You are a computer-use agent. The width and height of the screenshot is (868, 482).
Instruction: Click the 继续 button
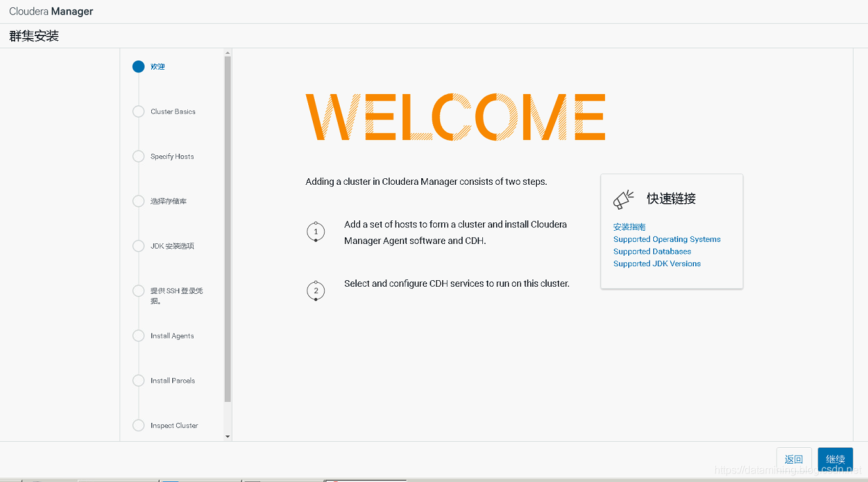[836, 459]
